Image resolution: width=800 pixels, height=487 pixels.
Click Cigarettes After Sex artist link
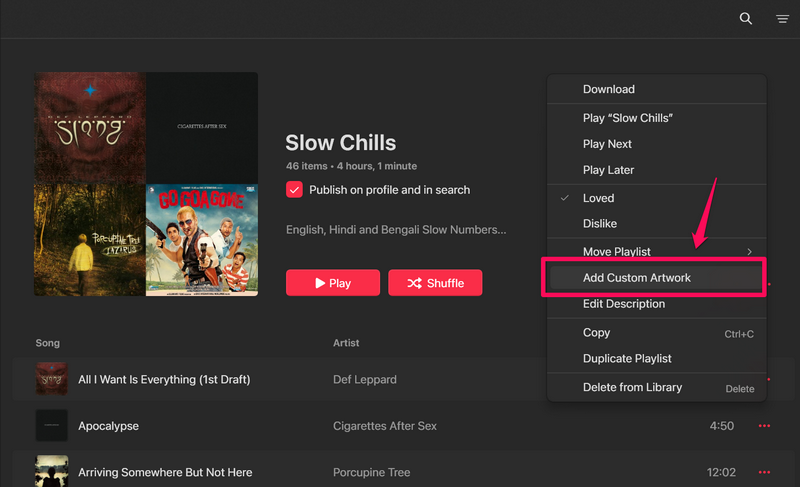(385, 426)
